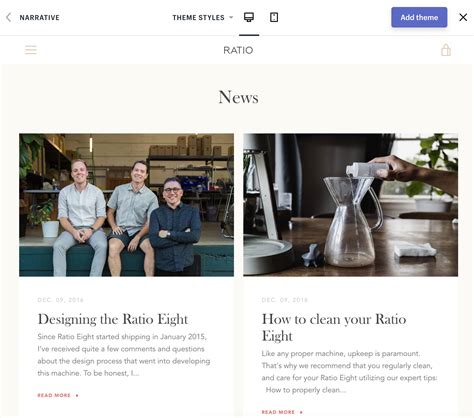Viewport: 474px width, 418px height.
Task: Open How to clean your Ratio Eight title
Action: coord(334,327)
